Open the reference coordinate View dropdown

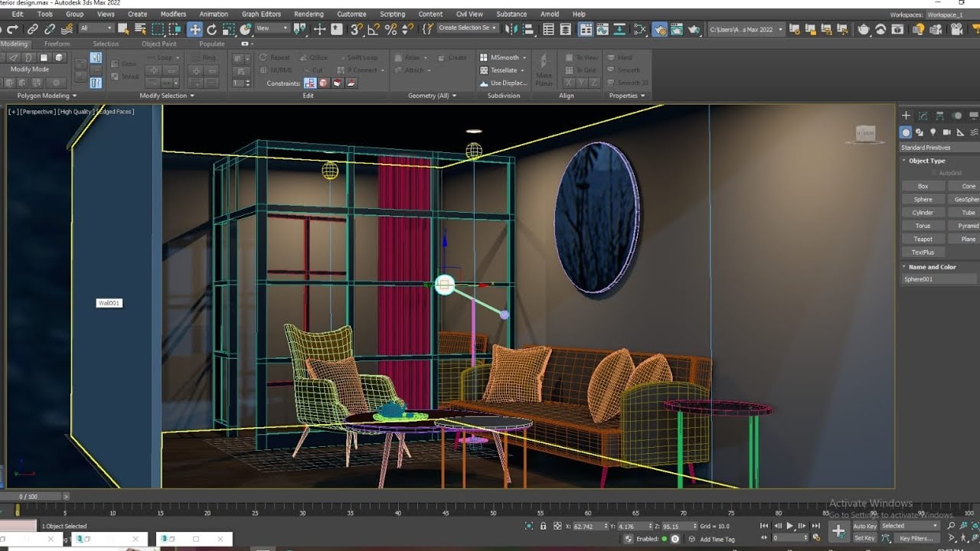click(273, 29)
